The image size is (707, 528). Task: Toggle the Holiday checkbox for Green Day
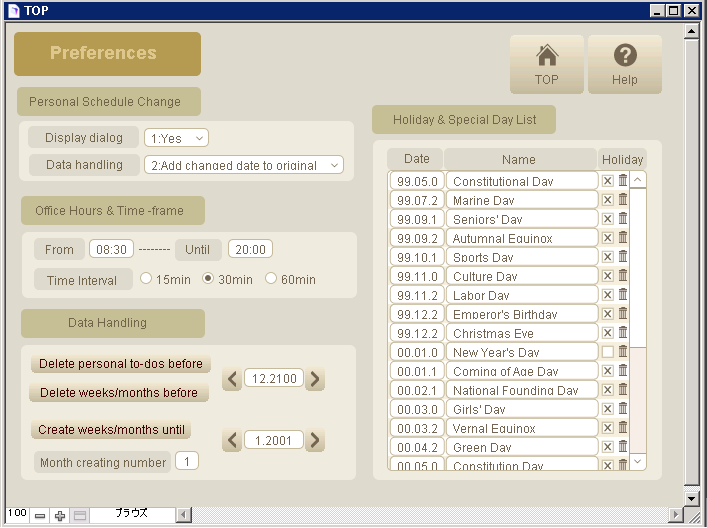(x=608, y=446)
